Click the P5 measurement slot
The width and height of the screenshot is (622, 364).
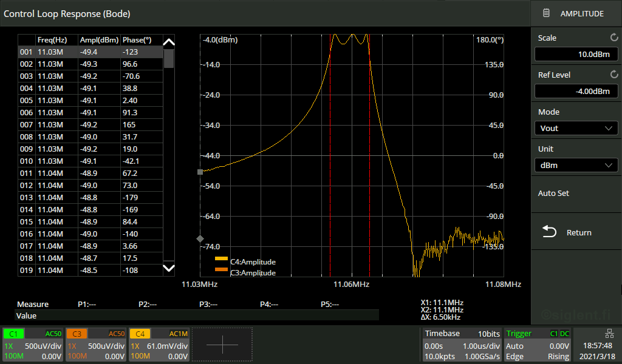330,304
